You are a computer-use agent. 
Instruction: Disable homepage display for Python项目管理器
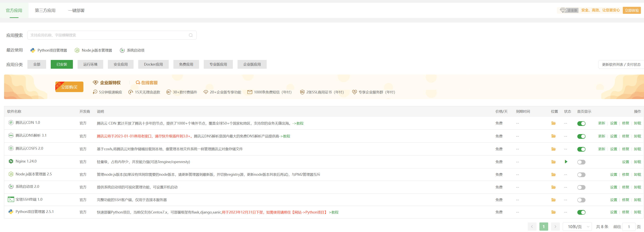click(581, 213)
